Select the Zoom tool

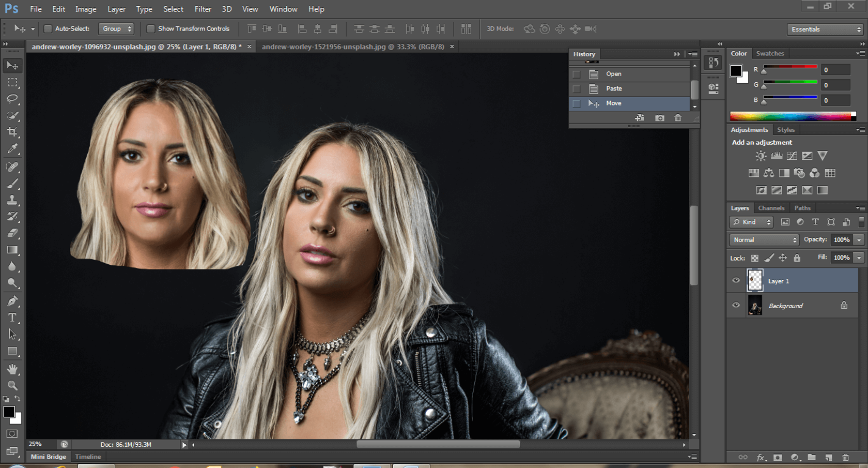(x=12, y=385)
